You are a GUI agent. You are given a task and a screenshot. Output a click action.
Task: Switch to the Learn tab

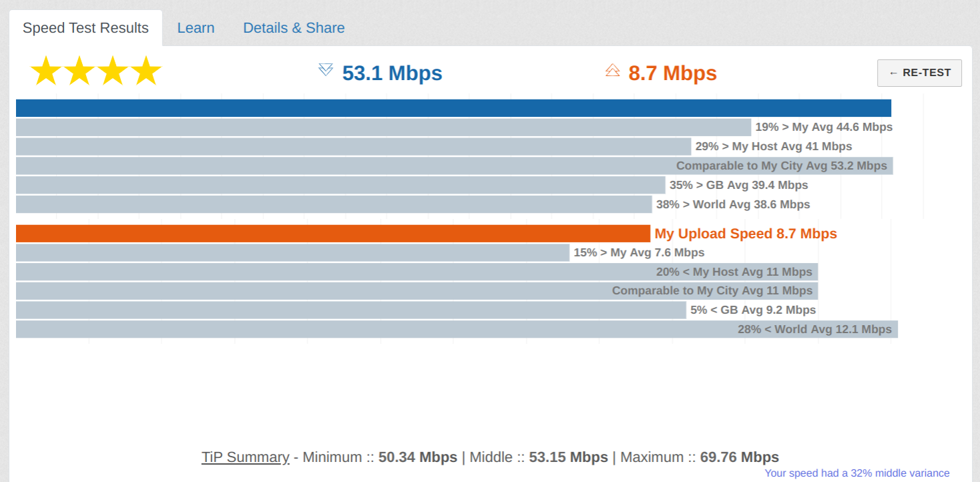[196, 28]
